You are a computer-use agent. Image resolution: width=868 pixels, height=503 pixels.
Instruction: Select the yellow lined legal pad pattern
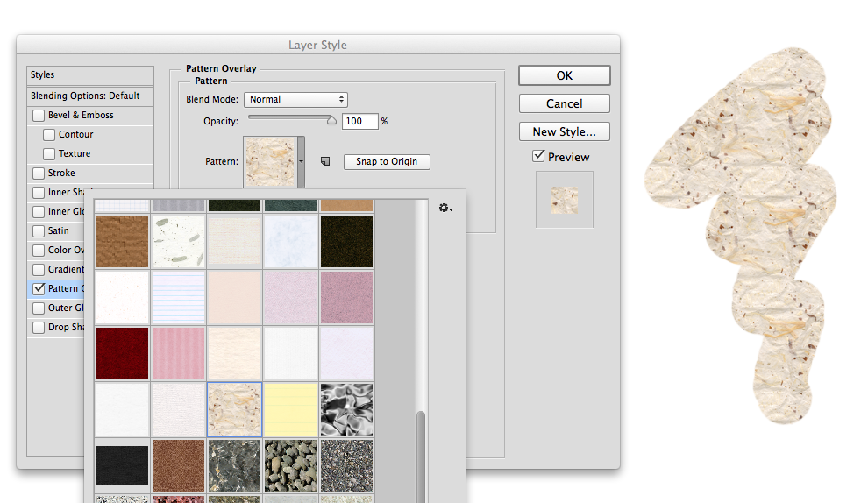pos(290,409)
